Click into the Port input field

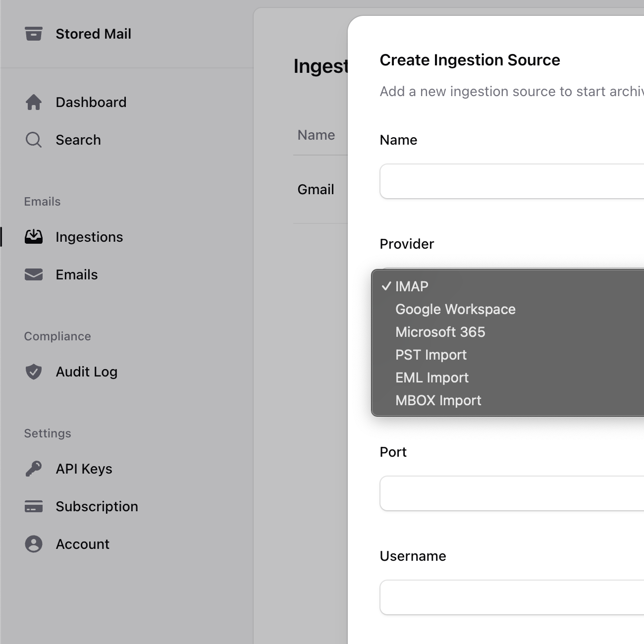tap(510, 493)
